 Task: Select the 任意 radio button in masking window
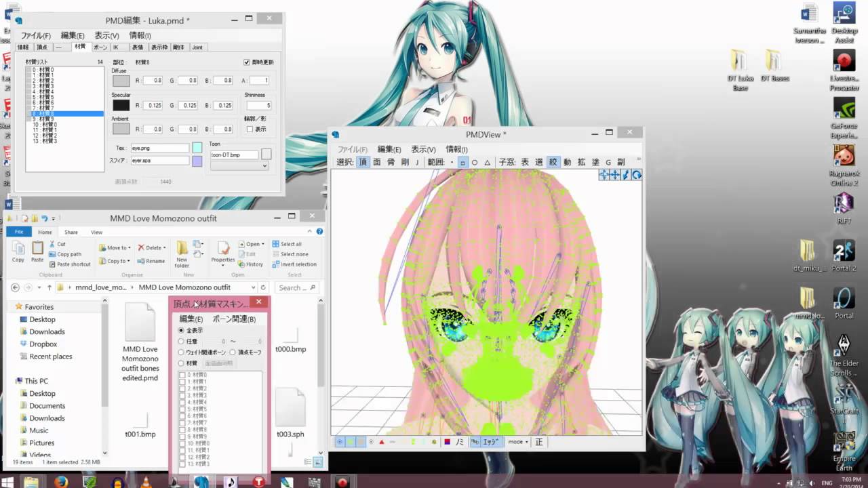point(181,342)
